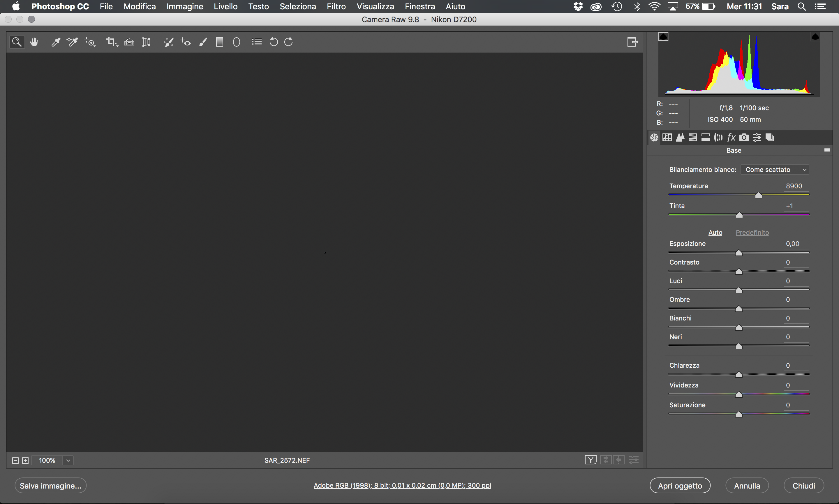Click Predefinito link
Screen dimensions: 839x504
pos(752,233)
